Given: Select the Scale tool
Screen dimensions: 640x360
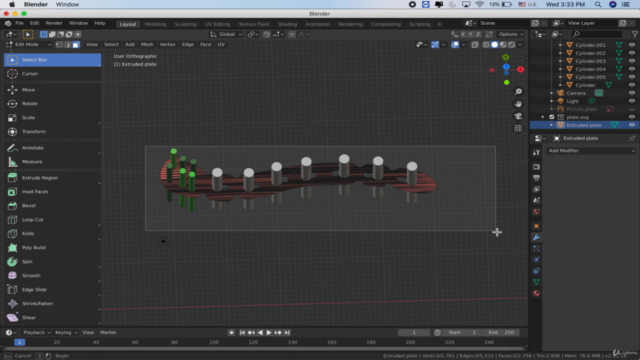Looking at the screenshot, I should [x=52, y=118].
